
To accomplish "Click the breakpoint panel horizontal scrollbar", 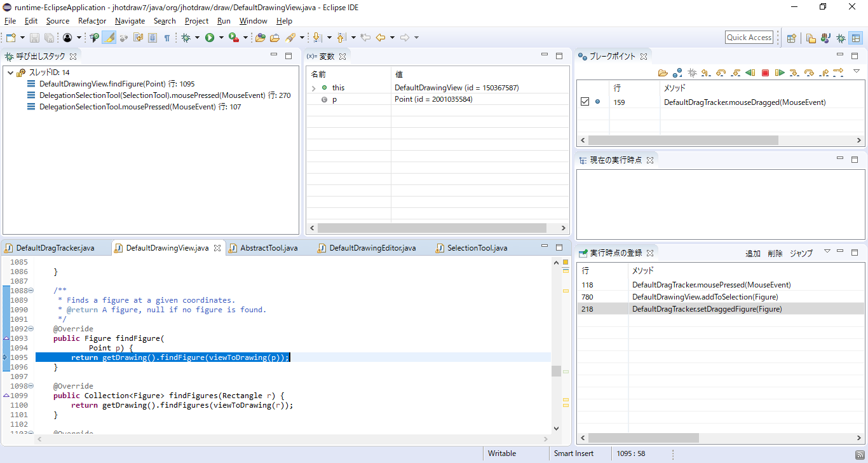I will point(683,140).
